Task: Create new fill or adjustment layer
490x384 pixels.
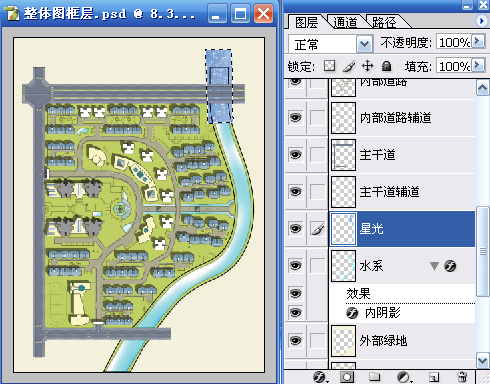Action: [x=404, y=377]
